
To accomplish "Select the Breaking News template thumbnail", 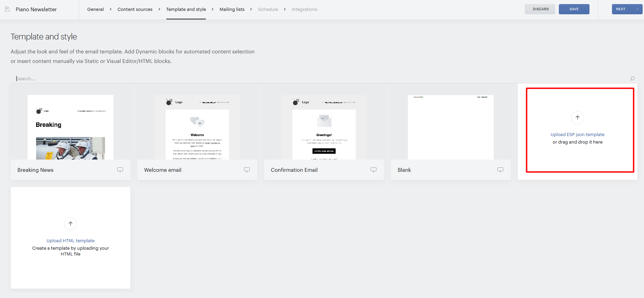I will (71, 127).
